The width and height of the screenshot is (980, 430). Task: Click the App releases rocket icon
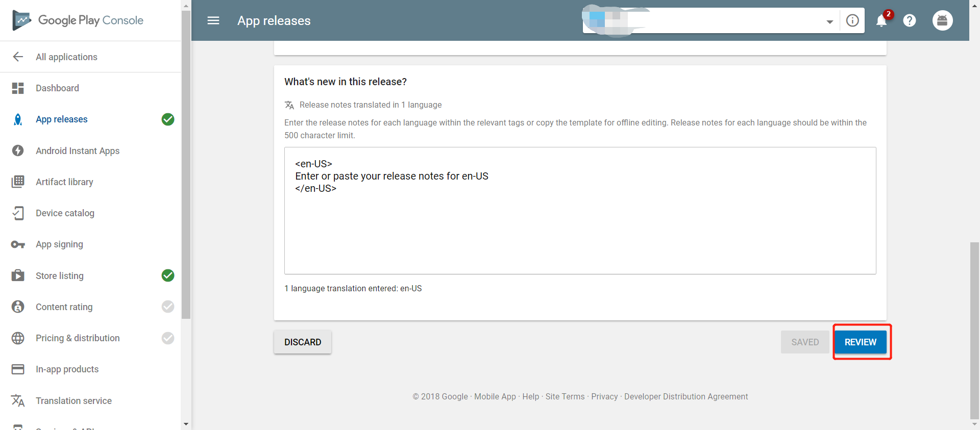[x=18, y=119]
